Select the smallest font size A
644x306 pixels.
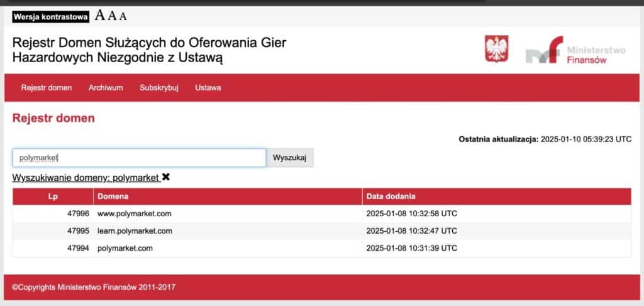[x=123, y=17]
